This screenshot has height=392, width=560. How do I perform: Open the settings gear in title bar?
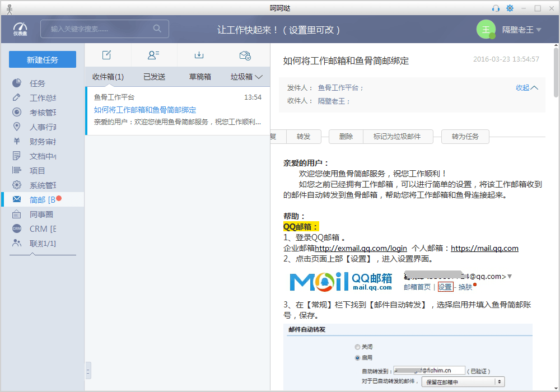point(510,8)
